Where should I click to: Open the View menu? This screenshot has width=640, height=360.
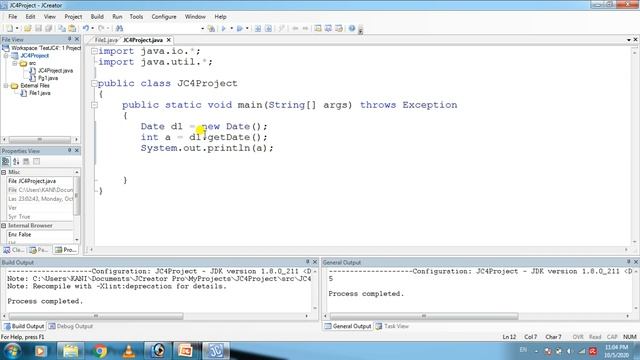click(x=49, y=17)
